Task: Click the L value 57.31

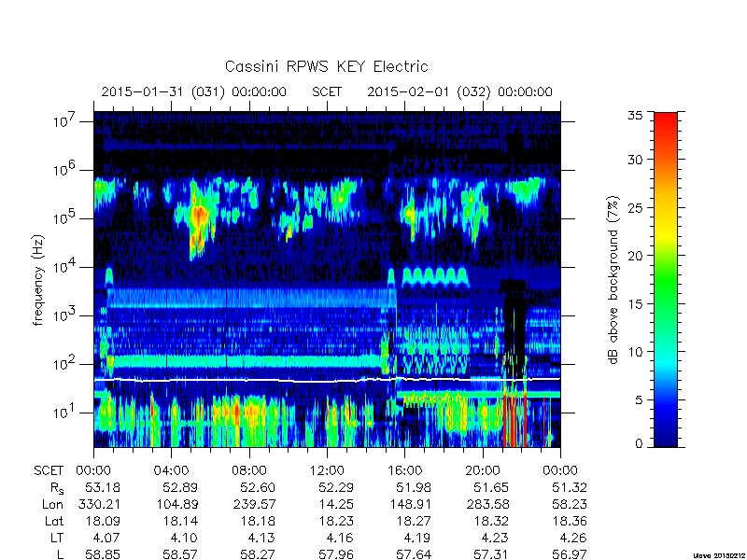Action: [491, 554]
